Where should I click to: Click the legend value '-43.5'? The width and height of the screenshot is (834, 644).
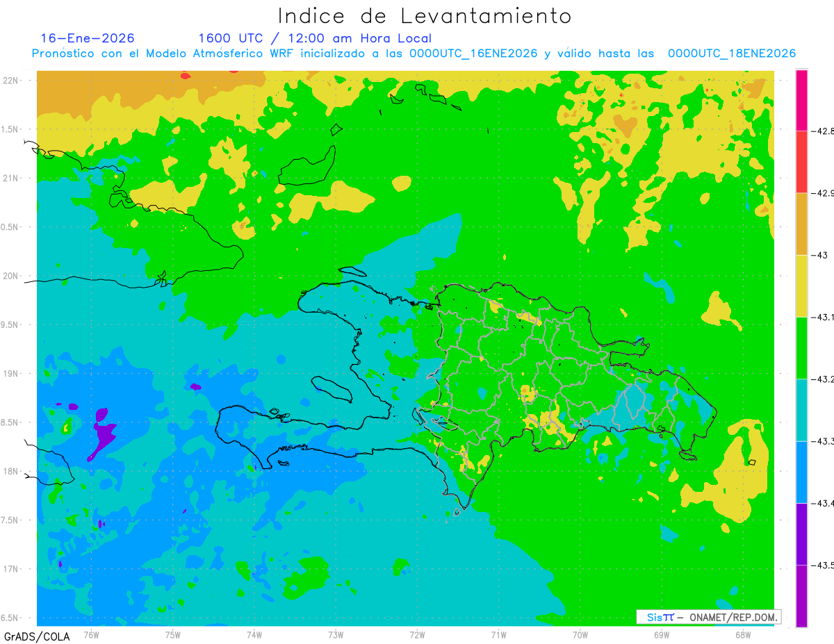coord(822,565)
